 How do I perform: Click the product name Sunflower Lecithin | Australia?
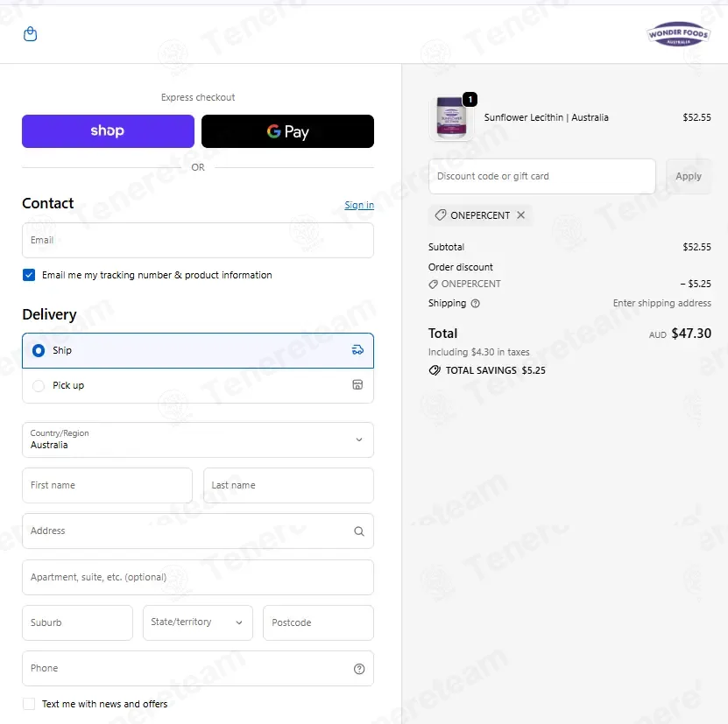546,117
